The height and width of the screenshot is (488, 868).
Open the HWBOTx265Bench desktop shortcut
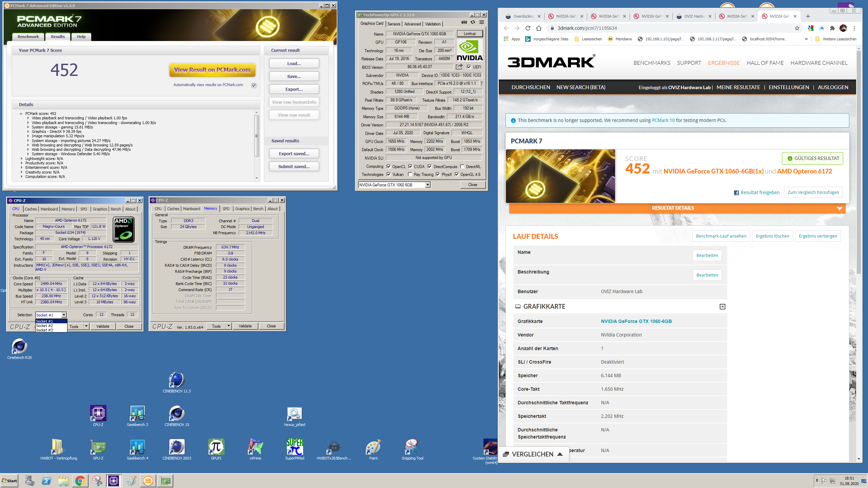pos(334,449)
